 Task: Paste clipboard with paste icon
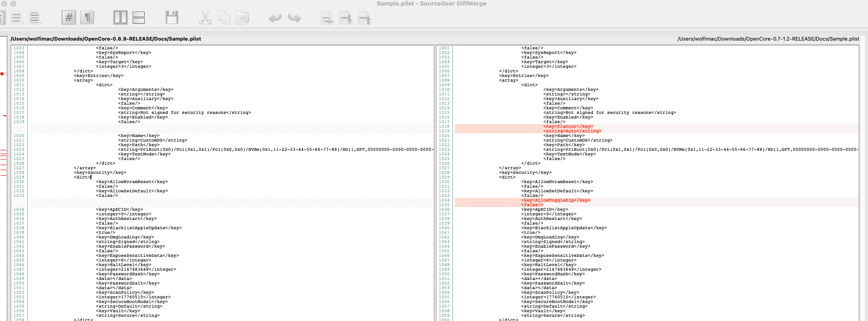pos(242,18)
